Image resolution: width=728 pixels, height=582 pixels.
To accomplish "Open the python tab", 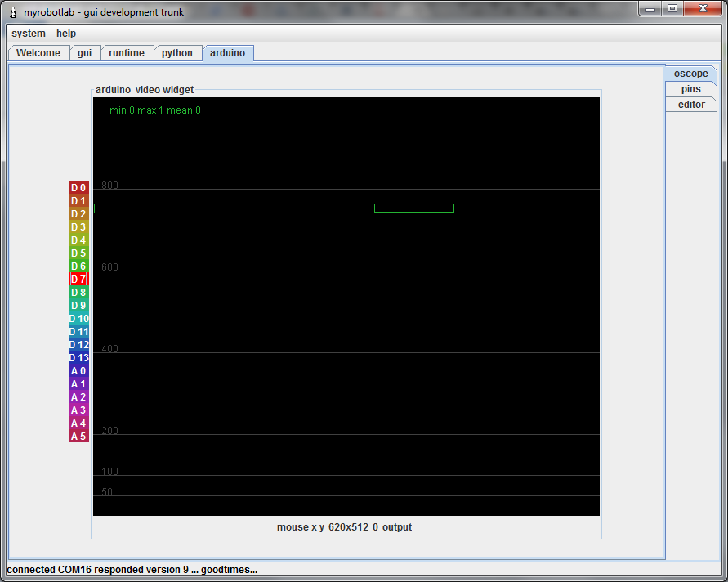I will [x=176, y=53].
